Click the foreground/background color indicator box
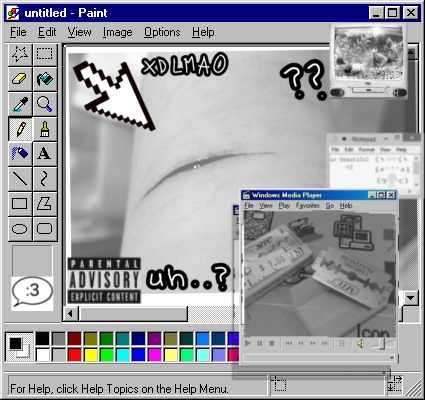This screenshot has width=425, height=400. pyautogui.click(x=20, y=347)
